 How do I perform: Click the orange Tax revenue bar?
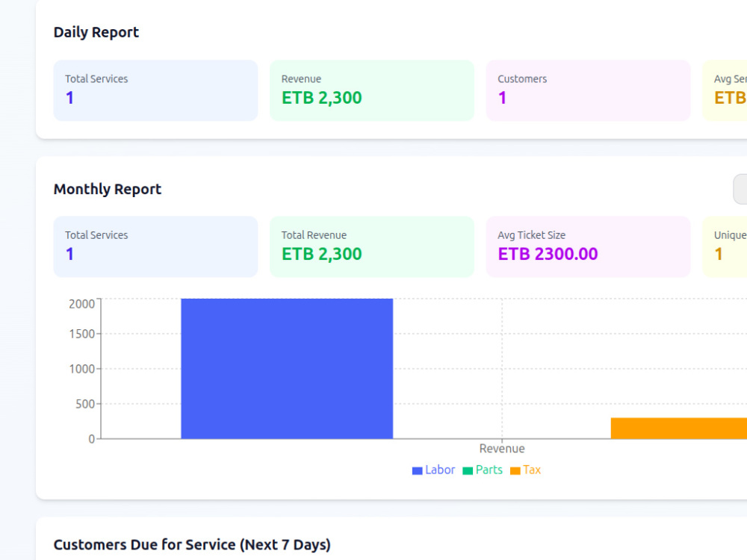(x=679, y=428)
